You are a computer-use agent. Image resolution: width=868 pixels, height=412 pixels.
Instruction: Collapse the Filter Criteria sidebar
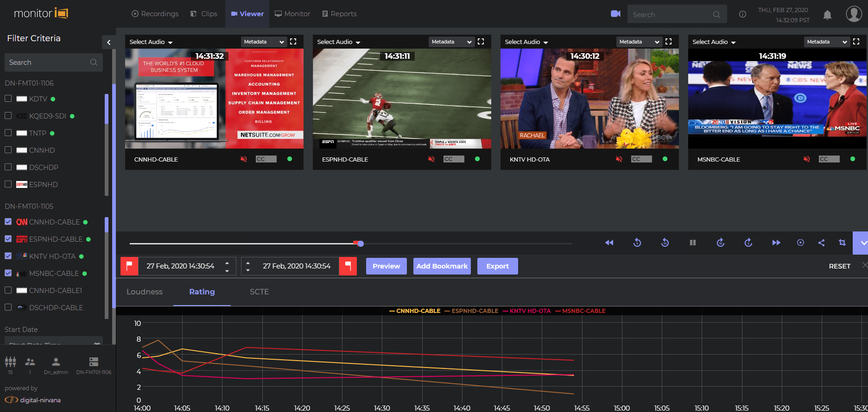pos(109,43)
